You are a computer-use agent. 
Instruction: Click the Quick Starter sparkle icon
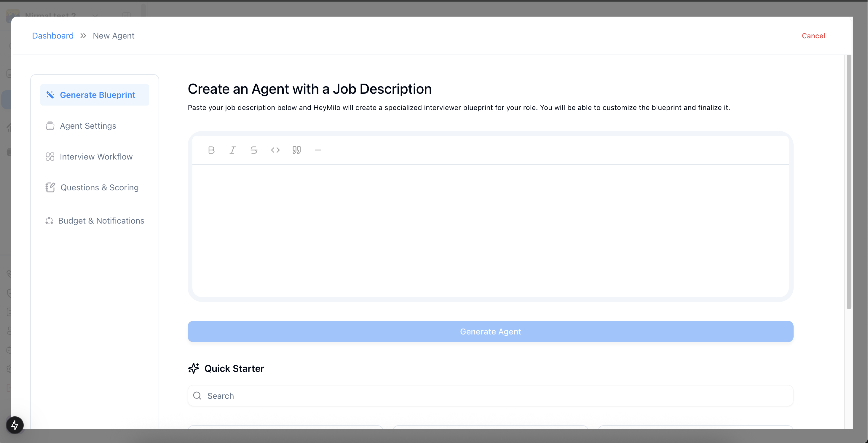pyautogui.click(x=194, y=368)
